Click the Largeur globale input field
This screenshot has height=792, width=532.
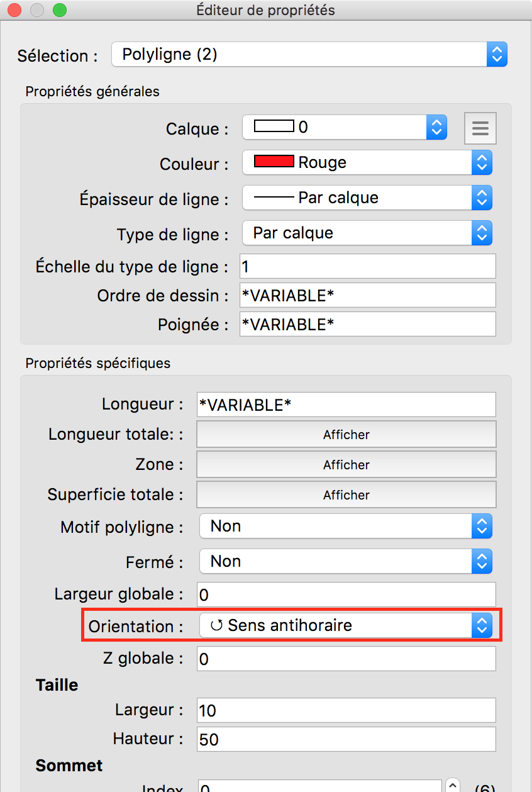coord(346,594)
